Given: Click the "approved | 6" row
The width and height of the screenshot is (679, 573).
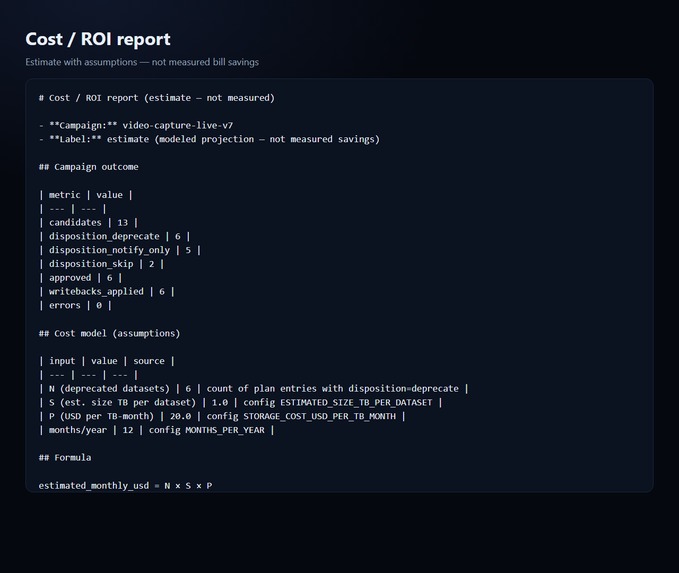Looking at the screenshot, I should coord(81,278).
